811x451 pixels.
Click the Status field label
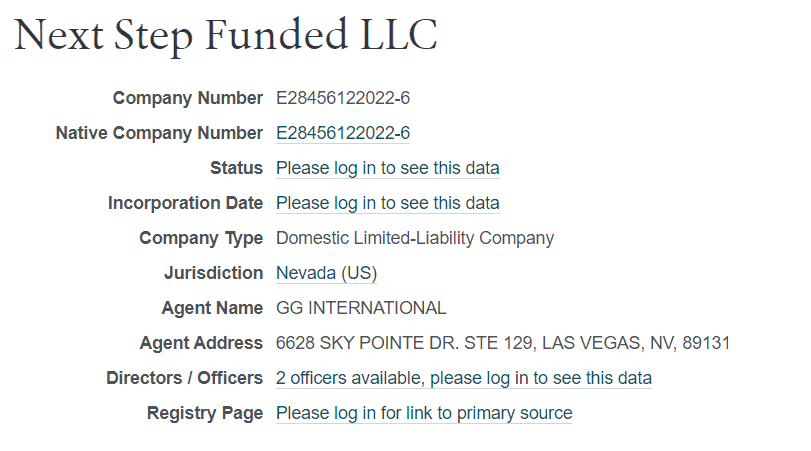[236, 168]
